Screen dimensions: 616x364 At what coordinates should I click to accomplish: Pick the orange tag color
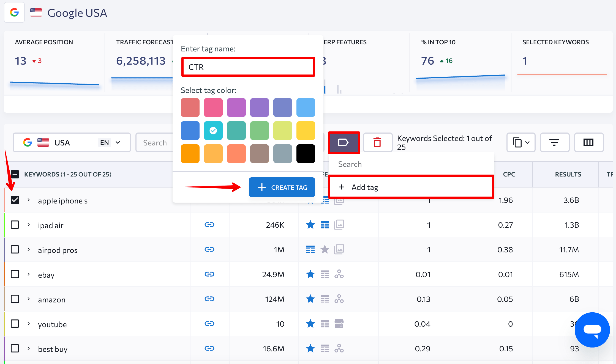pos(190,154)
